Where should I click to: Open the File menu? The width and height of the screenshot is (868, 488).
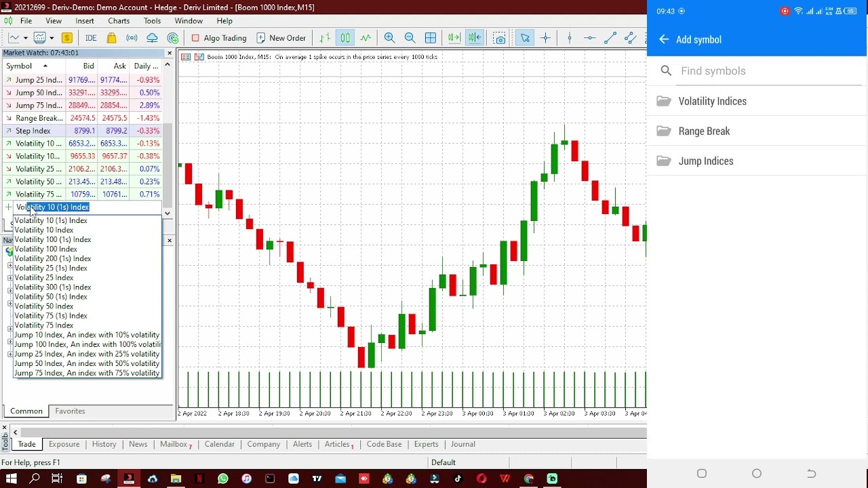point(26,21)
